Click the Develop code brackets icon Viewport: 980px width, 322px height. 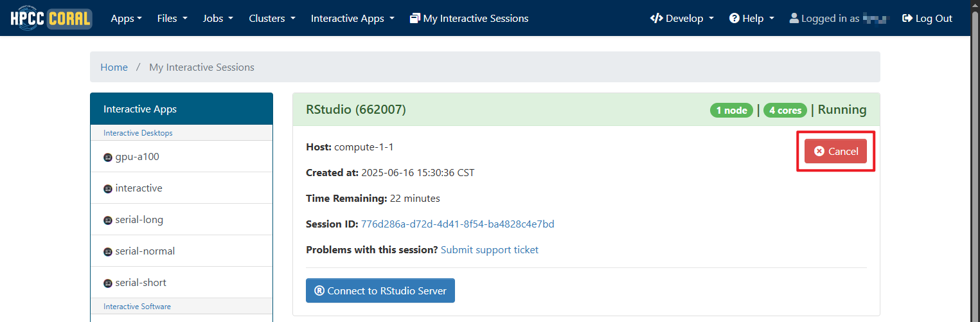click(x=656, y=19)
